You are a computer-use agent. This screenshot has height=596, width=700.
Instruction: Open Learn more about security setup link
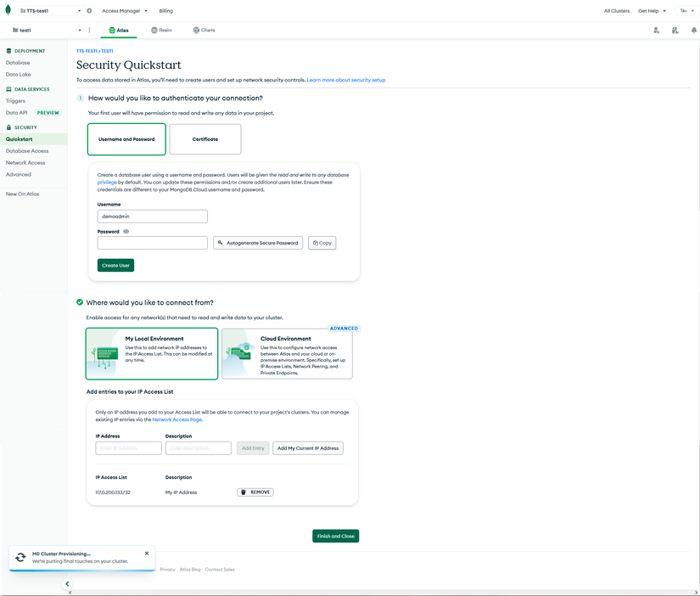[x=346, y=80]
